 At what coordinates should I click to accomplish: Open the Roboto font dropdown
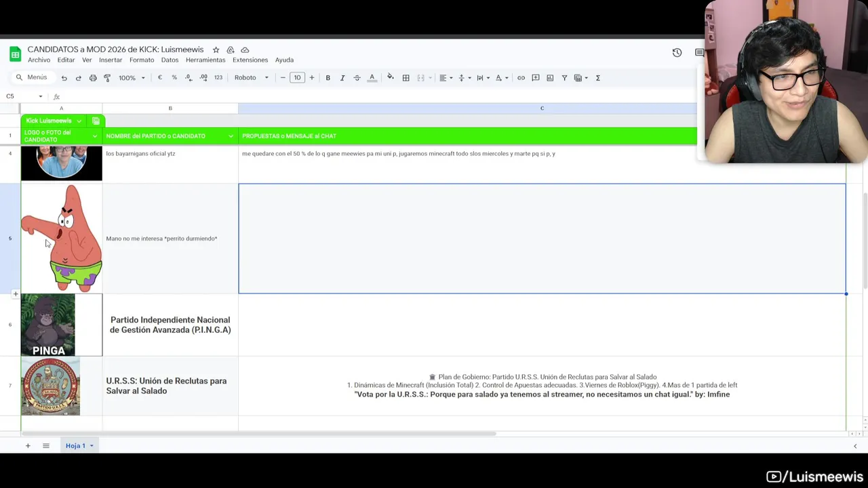(252, 77)
